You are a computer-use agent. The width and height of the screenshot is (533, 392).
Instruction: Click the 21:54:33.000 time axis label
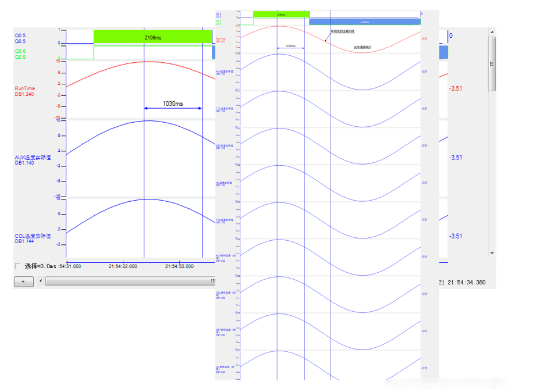tap(179, 266)
